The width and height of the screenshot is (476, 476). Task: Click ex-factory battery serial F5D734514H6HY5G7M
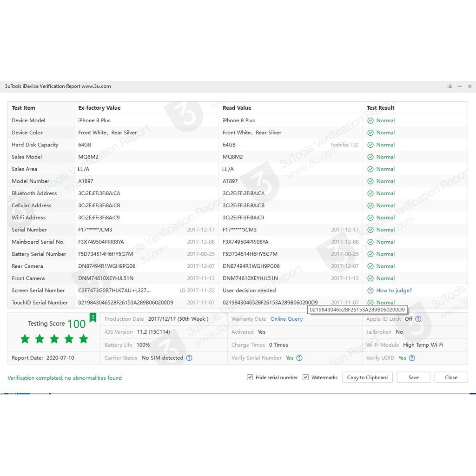[x=106, y=254]
